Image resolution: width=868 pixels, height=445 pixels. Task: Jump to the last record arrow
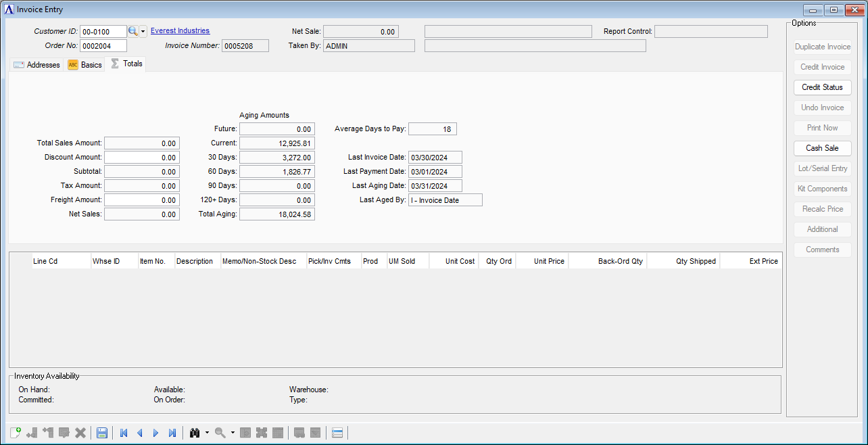click(172, 433)
